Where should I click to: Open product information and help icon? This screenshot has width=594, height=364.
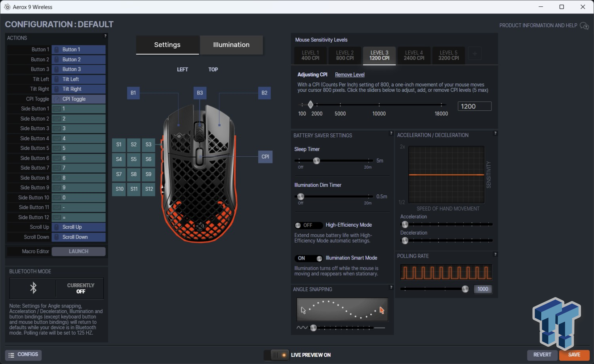(x=584, y=26)
